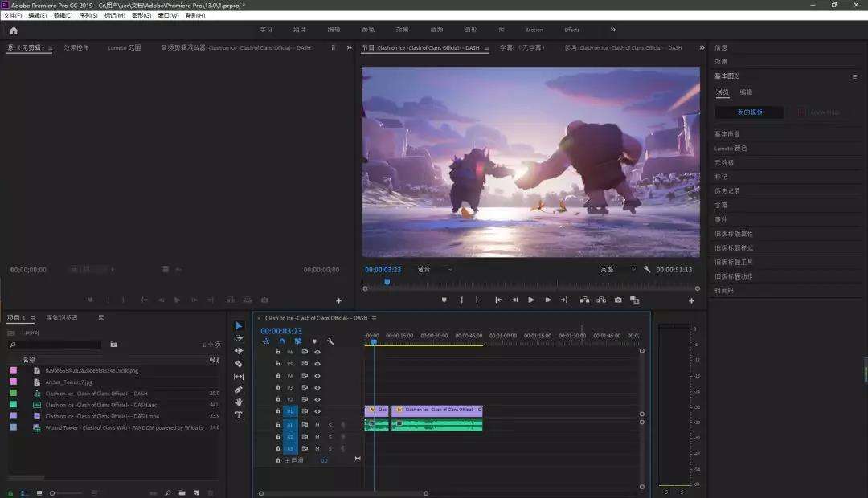Pick the Ripple Edit tool
This screenshot has width=868, height=498.
[239, 351]
